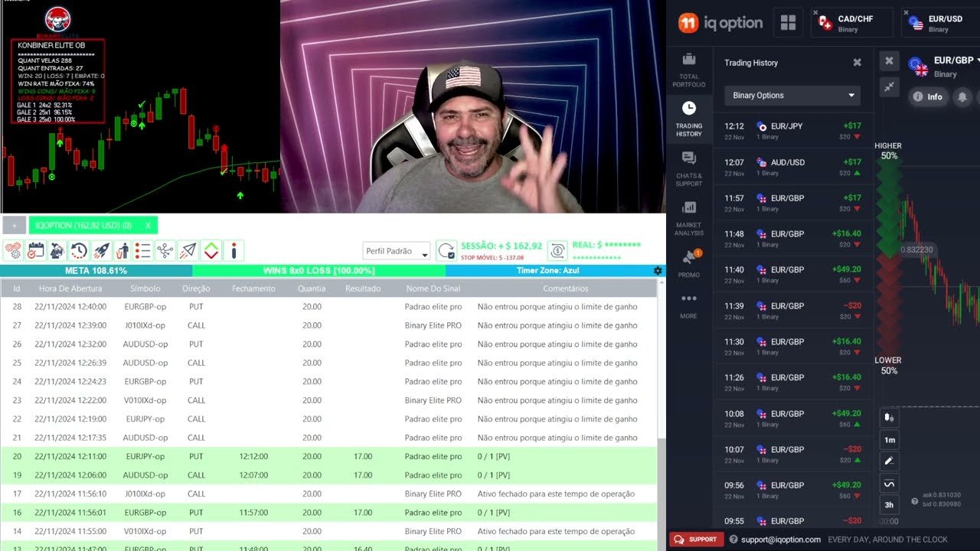Click the question mark near ask/bid

(x=914, y=501)
